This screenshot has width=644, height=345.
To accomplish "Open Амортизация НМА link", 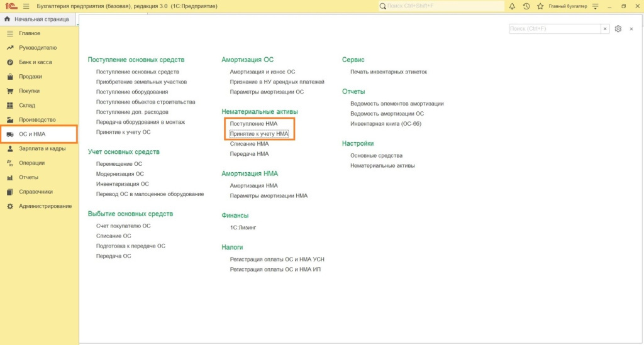I will (x=254, y=185).
